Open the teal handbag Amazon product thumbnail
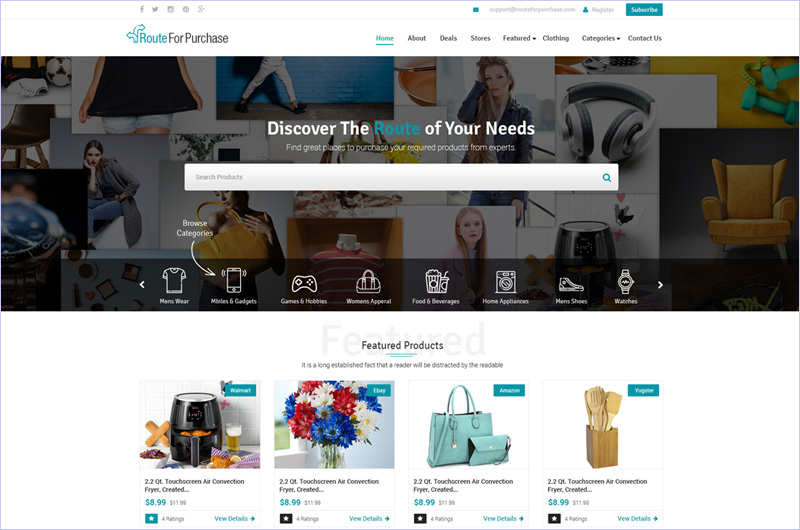 pos(468,424)
